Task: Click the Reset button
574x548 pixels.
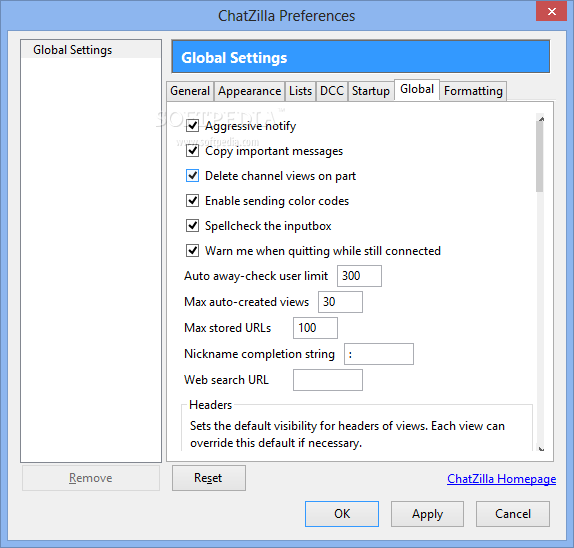Action: (x=209, y=478)
